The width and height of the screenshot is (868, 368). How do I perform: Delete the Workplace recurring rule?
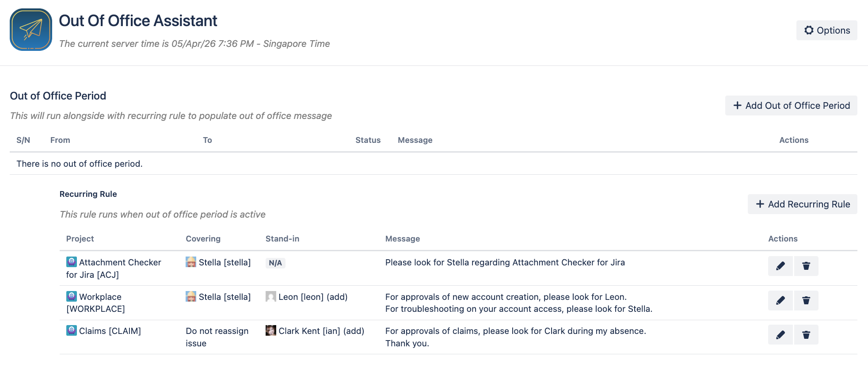(806, 301)
